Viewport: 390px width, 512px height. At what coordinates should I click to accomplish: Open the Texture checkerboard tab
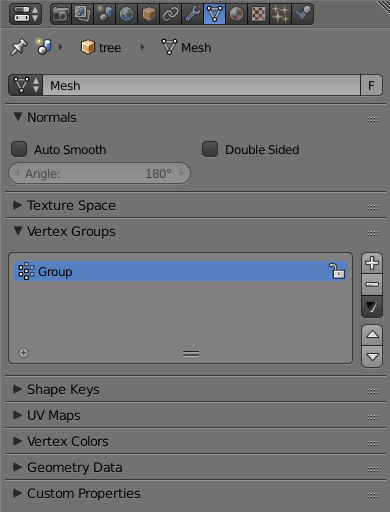[258, 14]
